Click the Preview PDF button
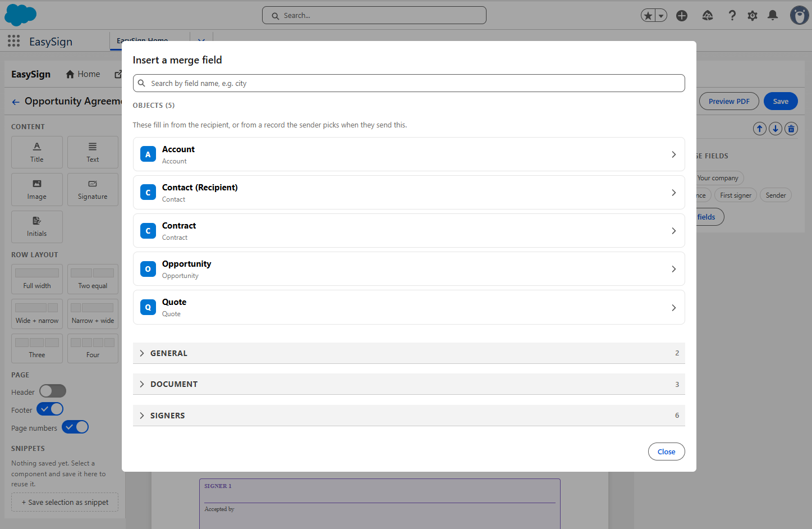 [x=729, y=101]
